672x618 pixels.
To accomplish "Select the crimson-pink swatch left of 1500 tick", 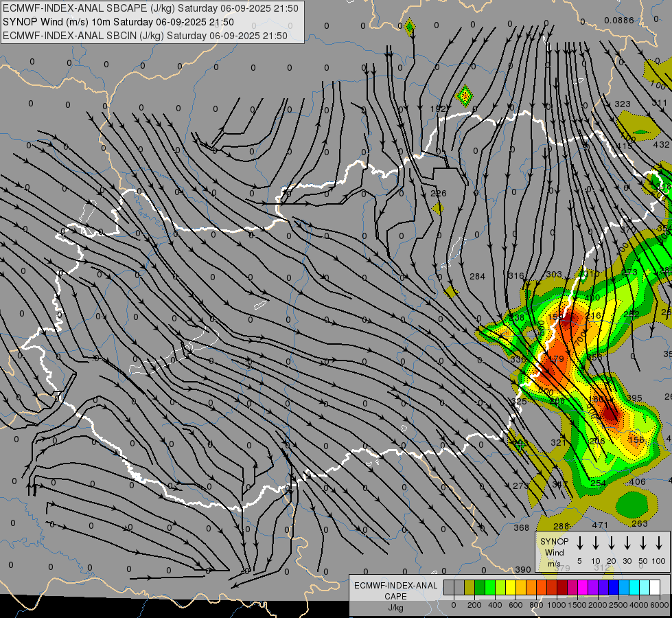I will pyautogui.click(x=572, y=588).
